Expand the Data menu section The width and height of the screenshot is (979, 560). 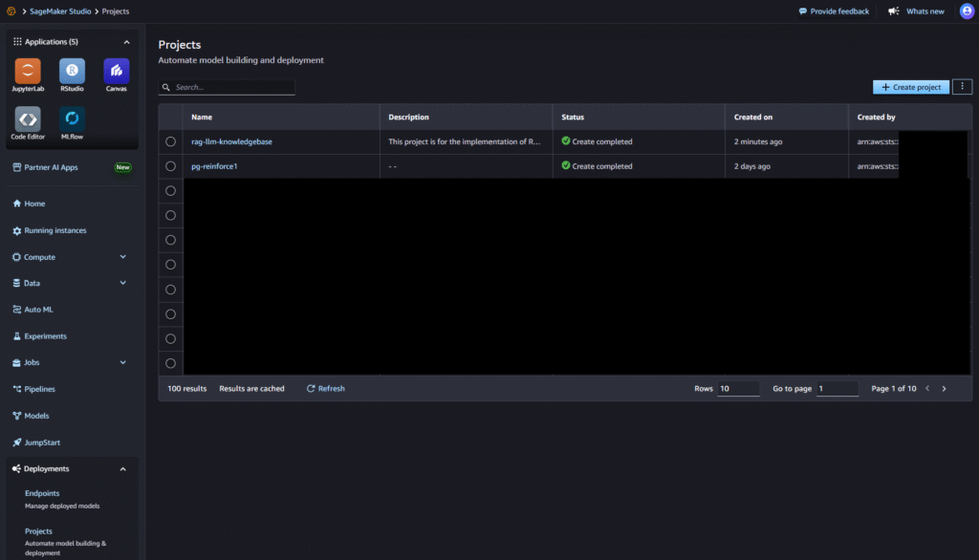[x=122, y=284]
